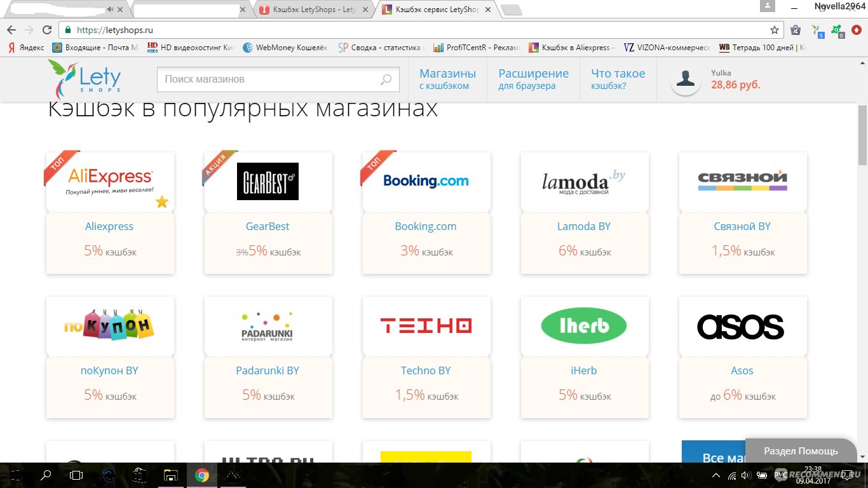
Task: Open the Padarunki BY store link
Action: [x=268, y=370]
